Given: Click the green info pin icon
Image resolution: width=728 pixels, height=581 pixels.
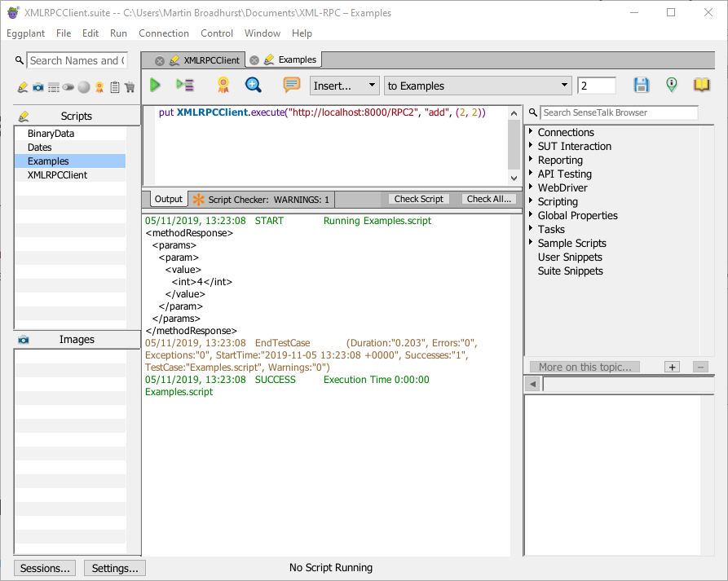Looking at the screenshot, I should [671, 86].
